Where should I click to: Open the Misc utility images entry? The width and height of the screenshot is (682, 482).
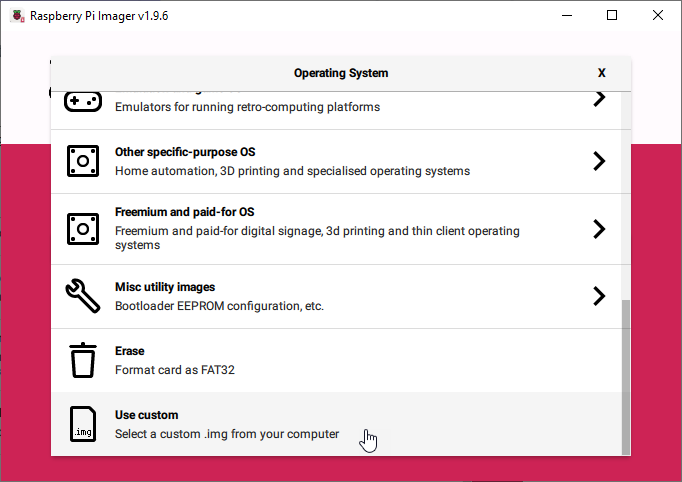click(x=336, y=296)
